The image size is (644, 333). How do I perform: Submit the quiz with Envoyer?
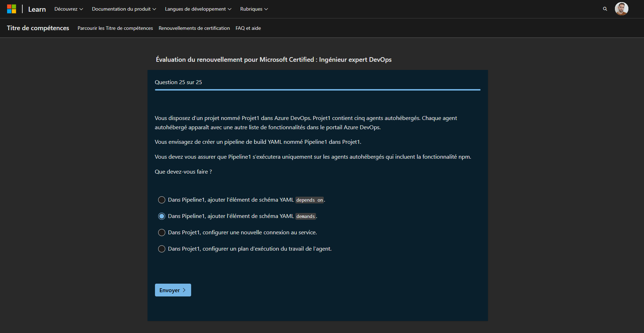[173, 290]
